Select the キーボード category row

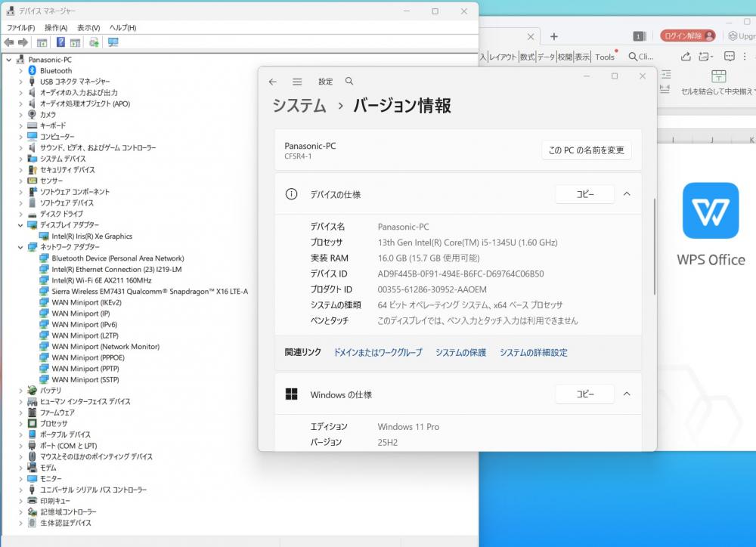pyautogui.click(x=47, y=125)
